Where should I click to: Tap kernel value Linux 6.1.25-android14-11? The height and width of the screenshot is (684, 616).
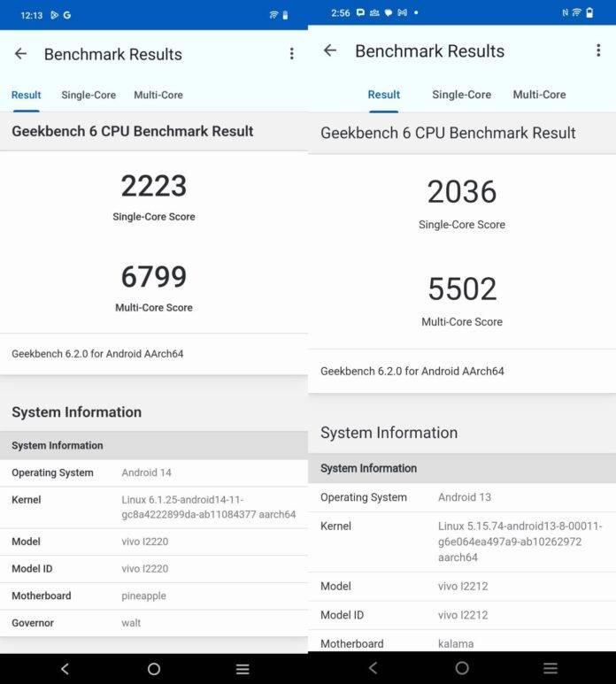coord(209,507)
